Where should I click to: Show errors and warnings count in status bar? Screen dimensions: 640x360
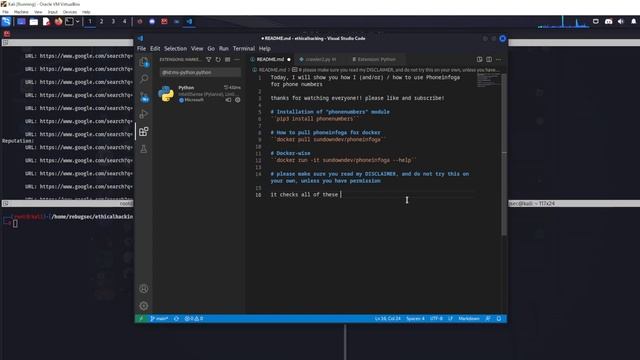194,319
